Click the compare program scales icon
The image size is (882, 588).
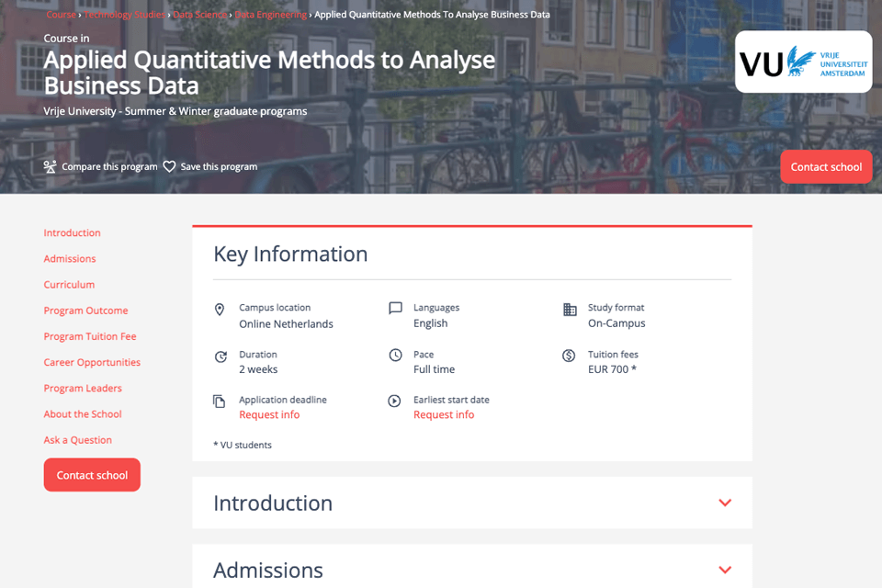tap(50, 166)
